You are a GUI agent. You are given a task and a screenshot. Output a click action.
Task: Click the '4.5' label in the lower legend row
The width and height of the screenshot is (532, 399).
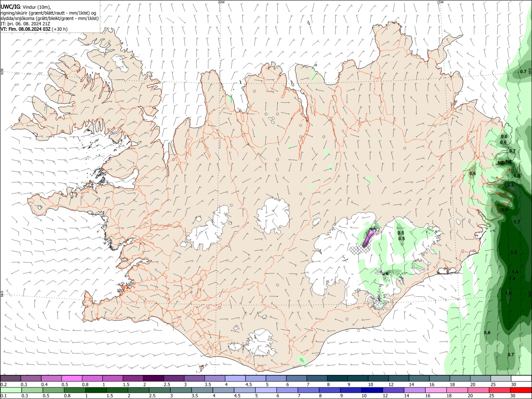point(236,396)
